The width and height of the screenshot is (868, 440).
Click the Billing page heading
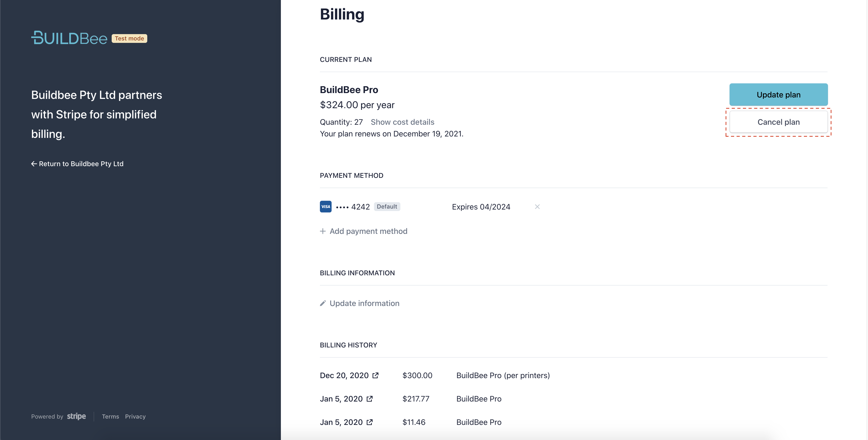coord(342,14)
